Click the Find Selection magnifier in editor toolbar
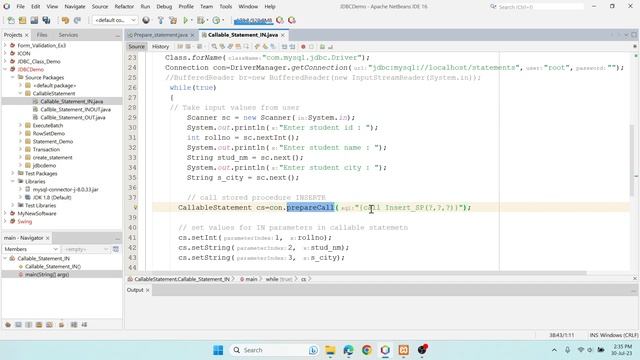 click(214, 47)
